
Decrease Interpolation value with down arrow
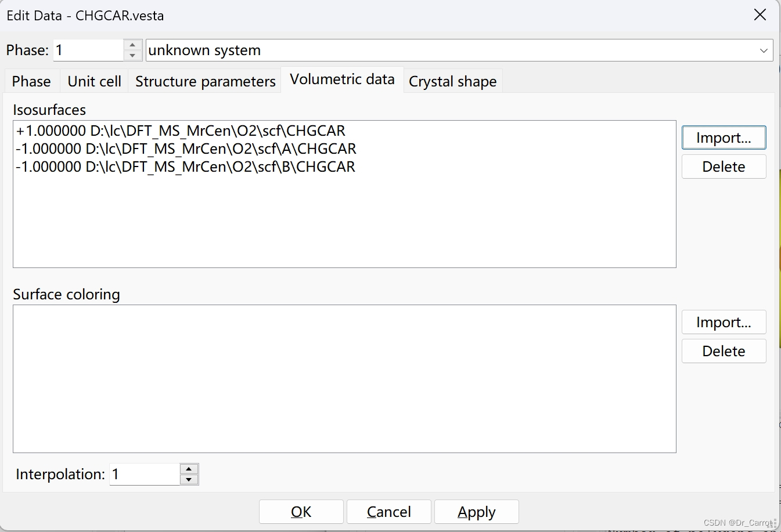pyautogui.click(x=189, y=480)
